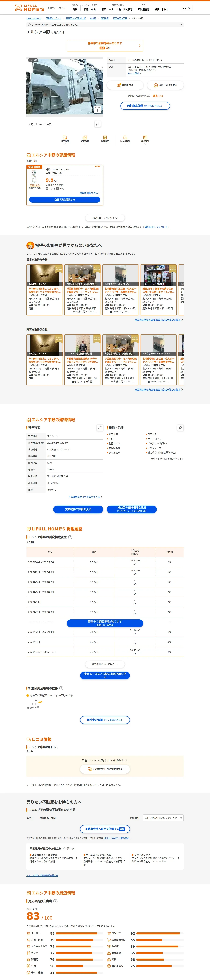
Task: Open the 引越し header menu item
Action: point(165,9)
